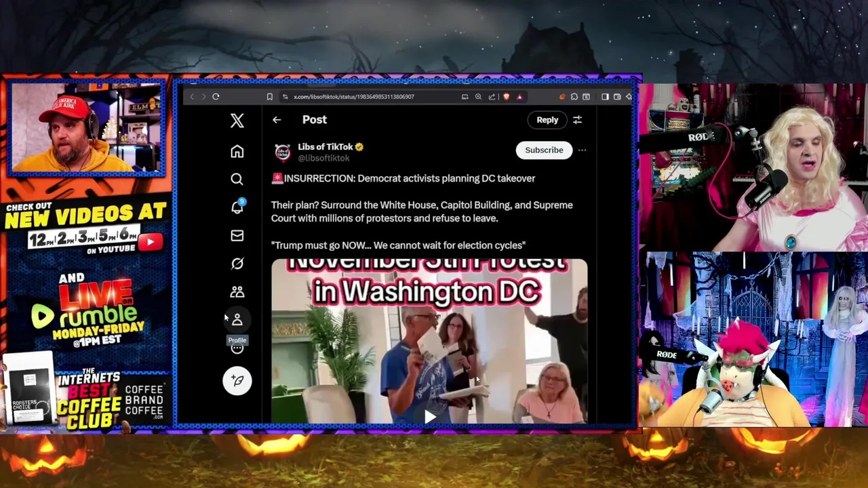Open the Grok icon in the sidebar

point(237,264)
